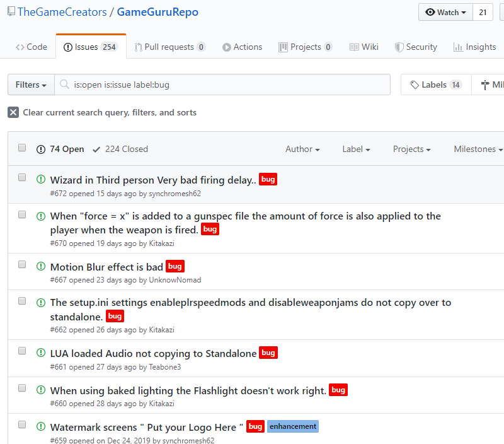Click the open-issue icon for LUA Audio issue
504x444 pixels.
tap(41, 353)
